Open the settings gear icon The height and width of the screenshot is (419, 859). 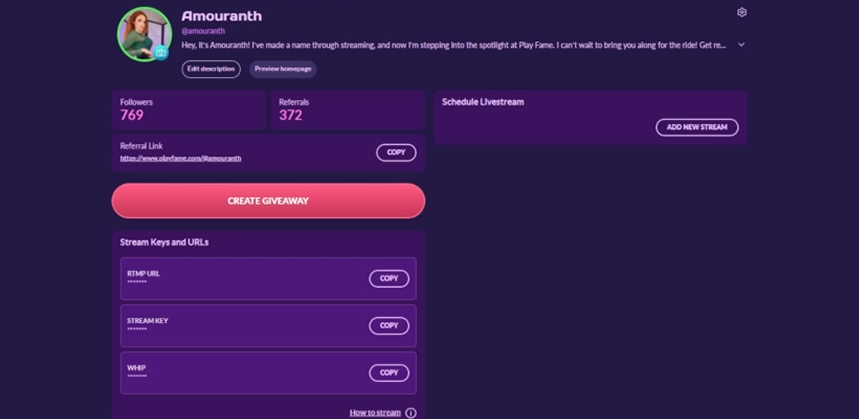742,12
